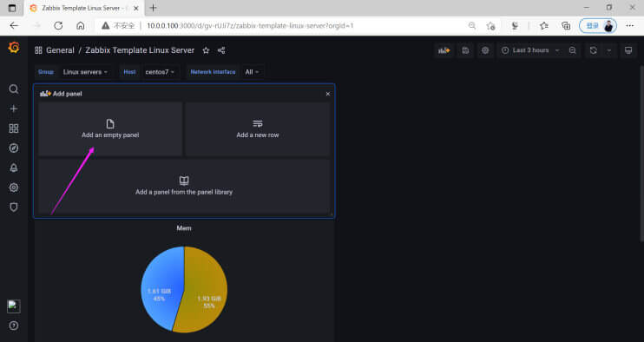Click the not secure warning indicator
Screen dimensions: 644x342
click(118, 25)
